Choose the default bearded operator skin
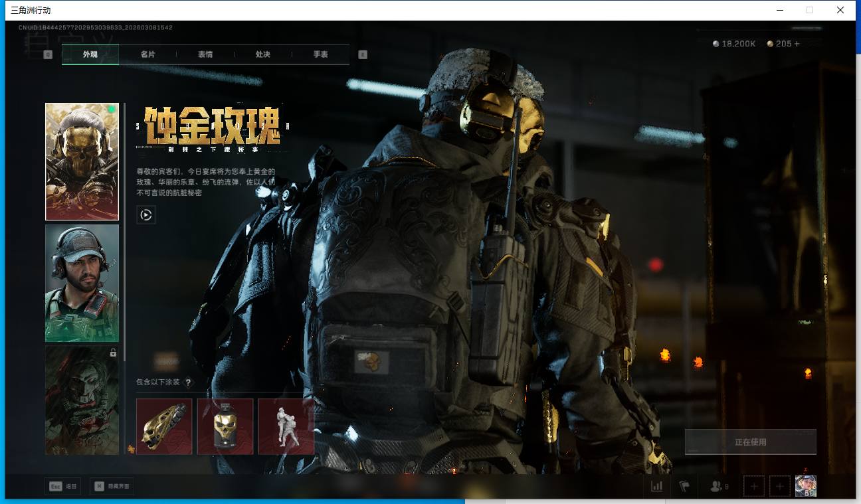This screenshot has height=504, width=861. point(82,283)
